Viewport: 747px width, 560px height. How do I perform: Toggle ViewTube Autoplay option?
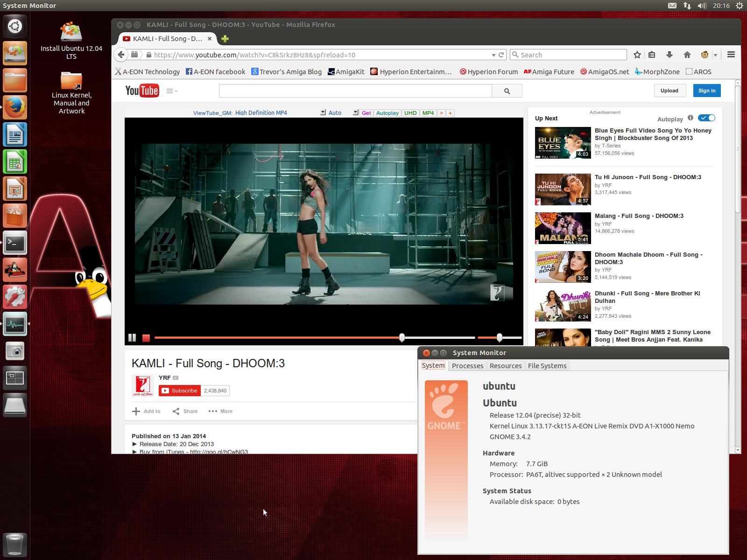click(x=387, y=113)
